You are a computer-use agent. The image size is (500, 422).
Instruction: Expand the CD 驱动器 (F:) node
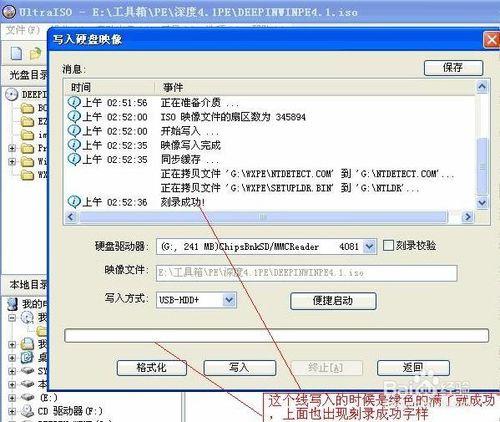coord(12,411)
